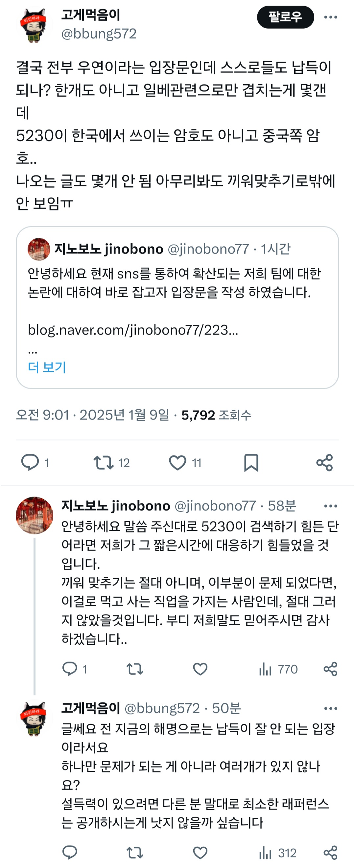Like the jinobono77 reply

pyautogui.click(x=200, y=669)
